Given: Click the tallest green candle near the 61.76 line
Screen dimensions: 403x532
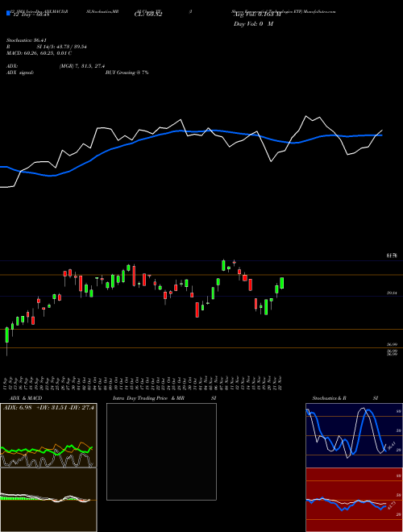Looking at the screenshot, I should [223, 265].
